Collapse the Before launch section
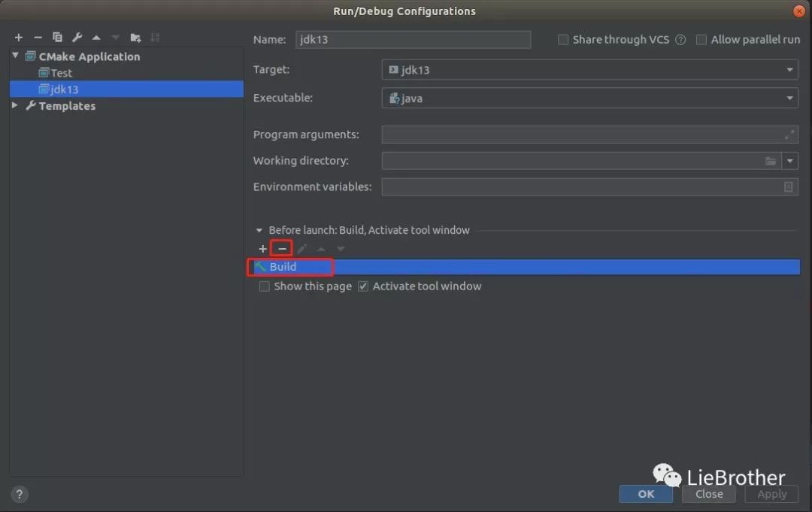The height and width of the screenshot is (512, 812). [259, 230]
